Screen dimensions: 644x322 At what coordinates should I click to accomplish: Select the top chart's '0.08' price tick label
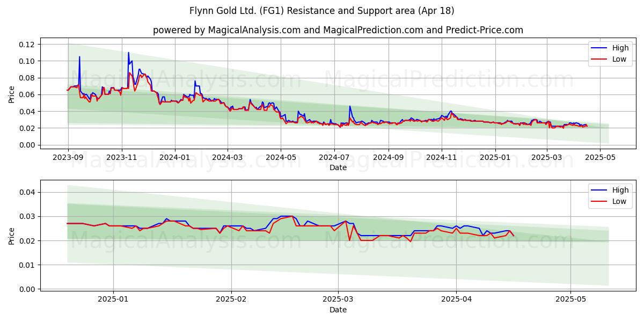click(27, 78)
